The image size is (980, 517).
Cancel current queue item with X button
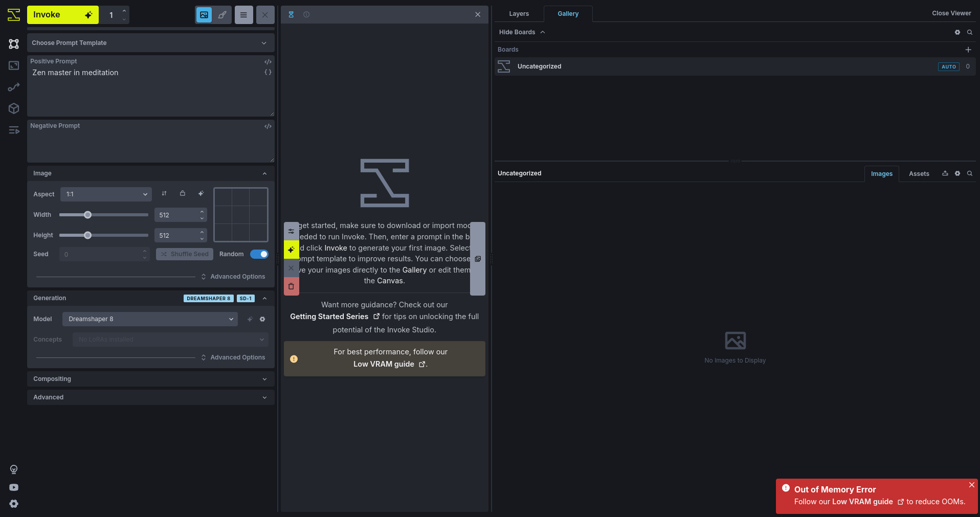pyautogui.click(x=265, y=15)
